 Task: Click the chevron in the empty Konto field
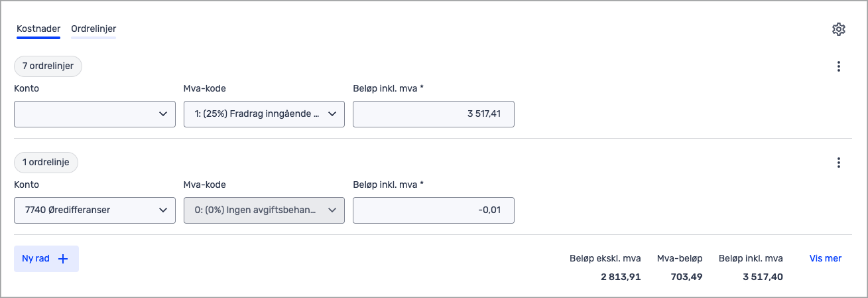(163, 114)
